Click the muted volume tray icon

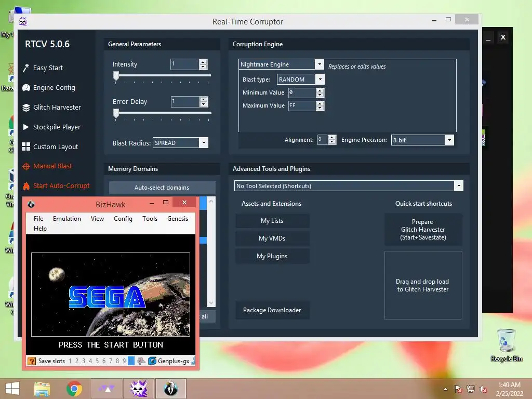tap(483, 389)
